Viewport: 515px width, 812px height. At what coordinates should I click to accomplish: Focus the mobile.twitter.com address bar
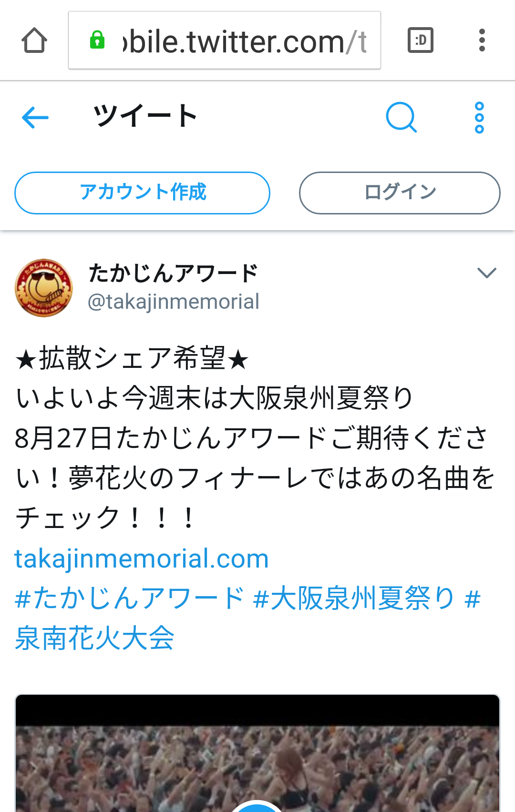pos(225,40)
